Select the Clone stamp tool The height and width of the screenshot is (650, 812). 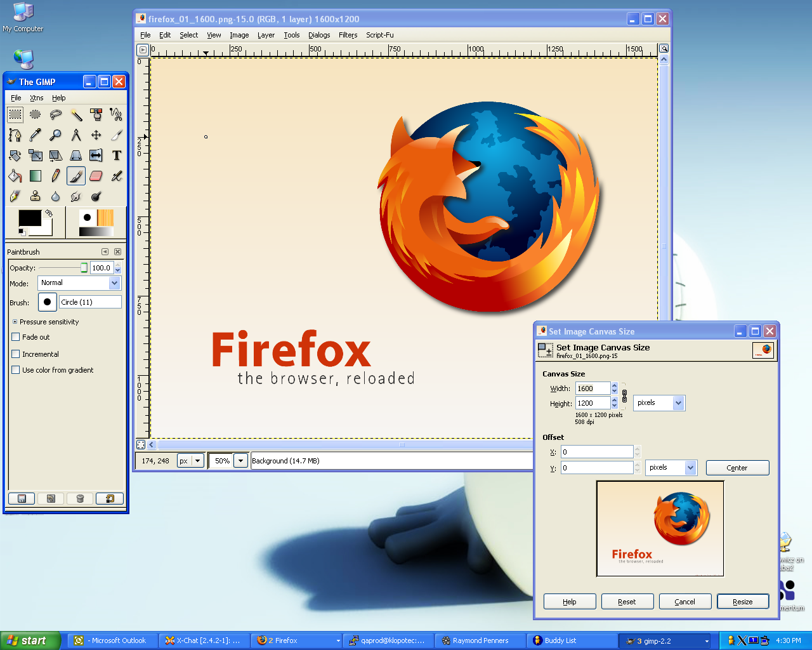click(36, 196)
